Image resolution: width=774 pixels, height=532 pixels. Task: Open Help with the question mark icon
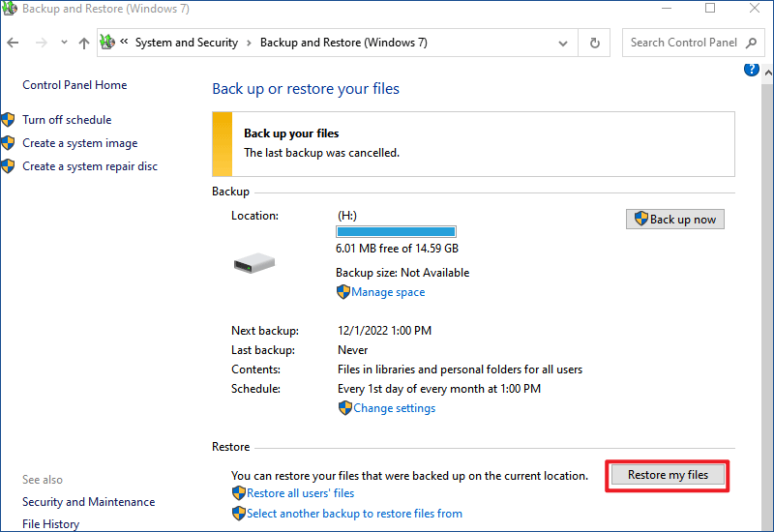[x=752, y=70]
